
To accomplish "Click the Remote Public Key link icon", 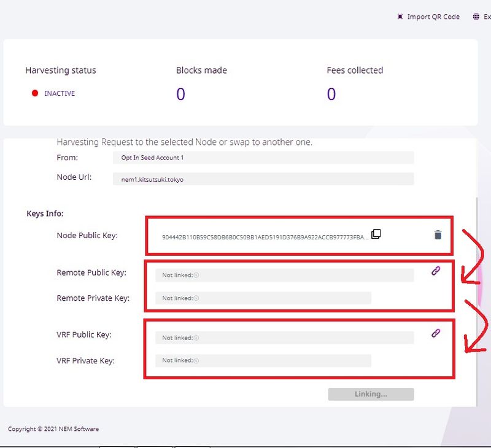I will pyautogui.click(x=436, y=270).
